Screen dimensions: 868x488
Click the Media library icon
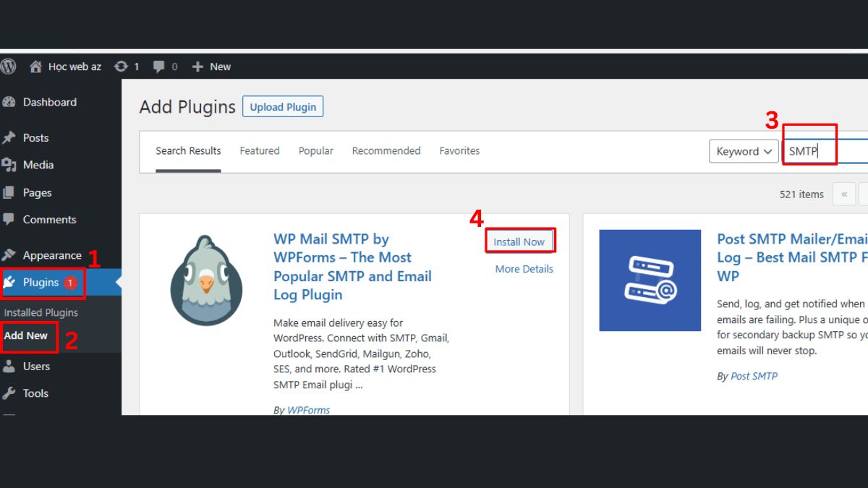point(10,165)
